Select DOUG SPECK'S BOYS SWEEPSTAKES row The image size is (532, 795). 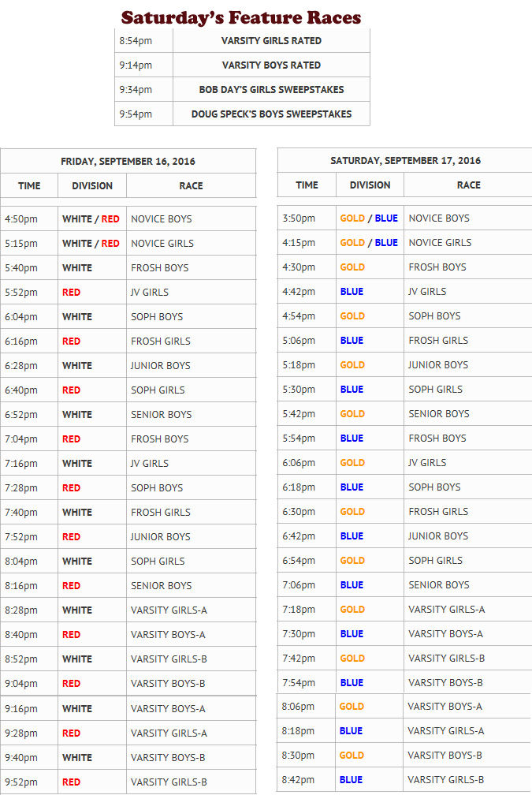click(x=242, y=114)
